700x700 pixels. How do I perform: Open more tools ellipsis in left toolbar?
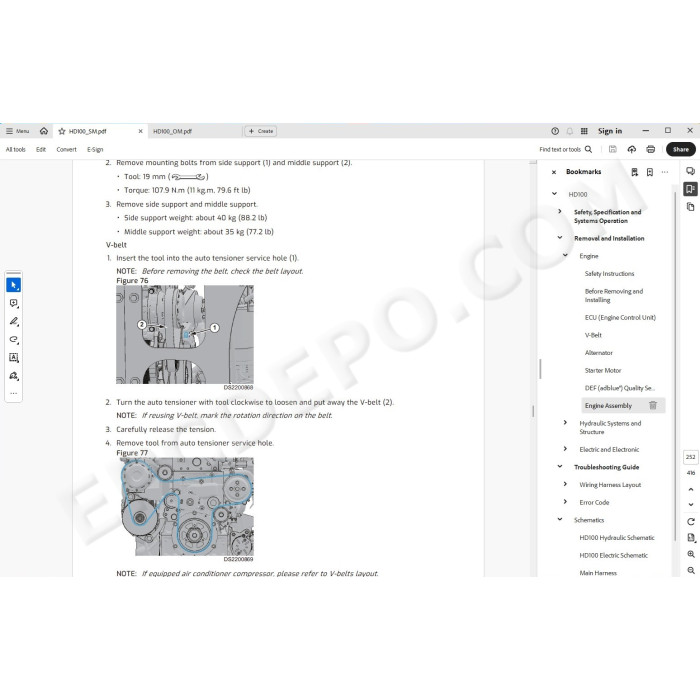[13, 394]
